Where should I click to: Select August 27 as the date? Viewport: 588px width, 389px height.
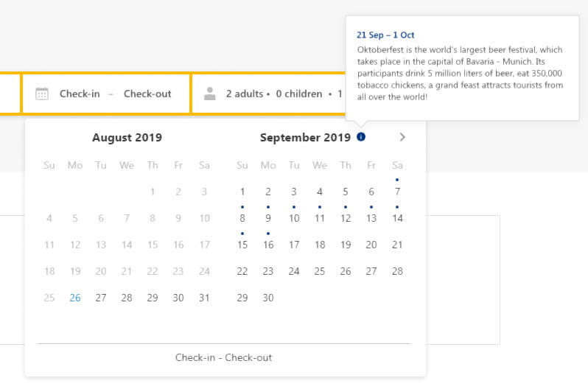[x=101, y=298]
